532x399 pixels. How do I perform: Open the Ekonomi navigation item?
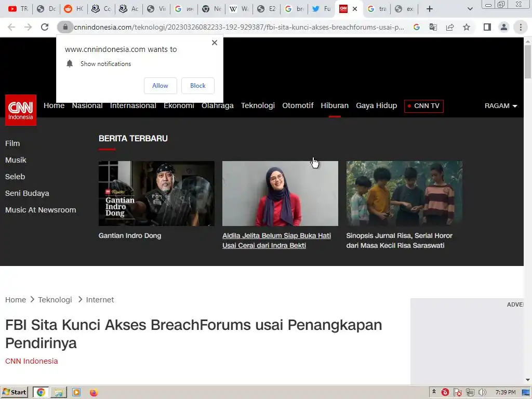tap(179, 105)
